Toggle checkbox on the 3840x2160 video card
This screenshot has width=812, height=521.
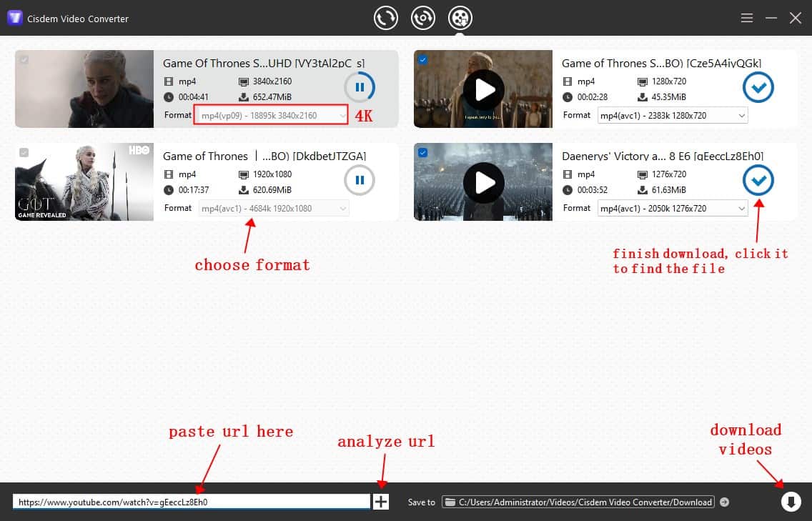(x=24, y=59)
